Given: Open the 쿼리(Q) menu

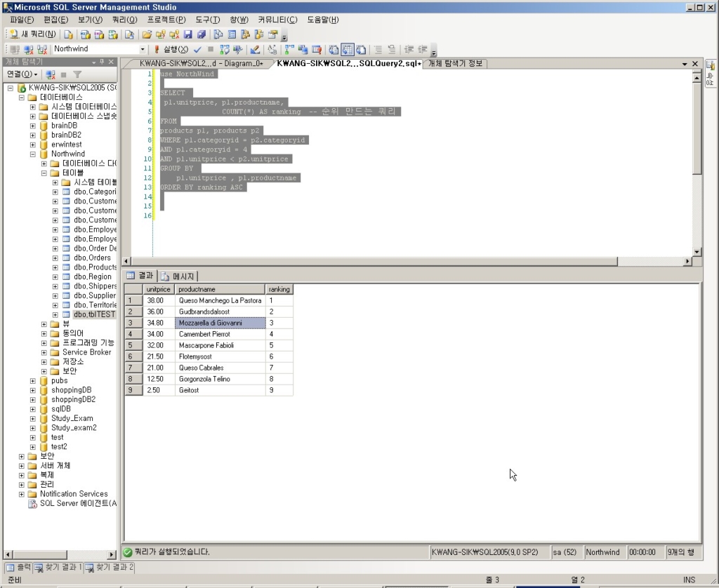Looking at the screenshot, I should 125,20.
